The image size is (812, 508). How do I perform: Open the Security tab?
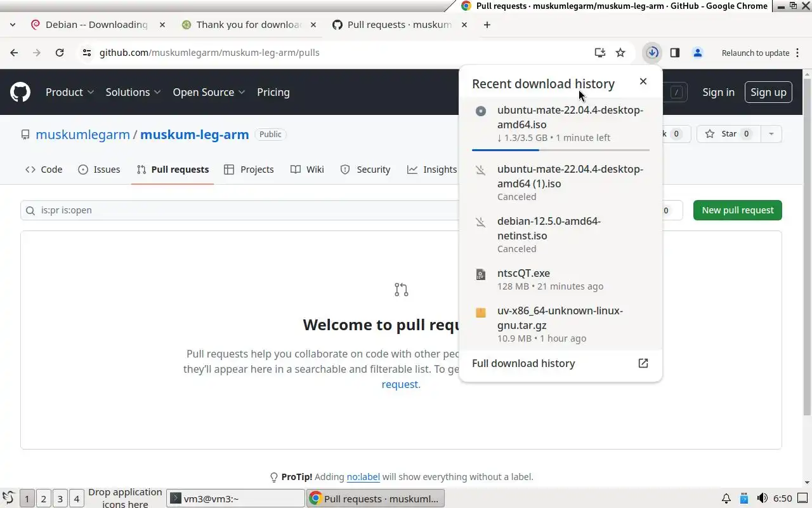[x=365, y=170]
